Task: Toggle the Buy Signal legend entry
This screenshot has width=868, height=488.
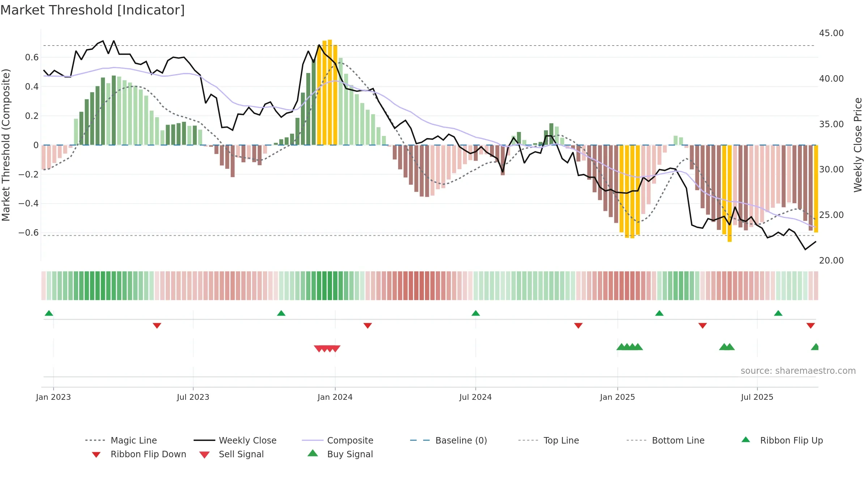Action: (340, 454)
